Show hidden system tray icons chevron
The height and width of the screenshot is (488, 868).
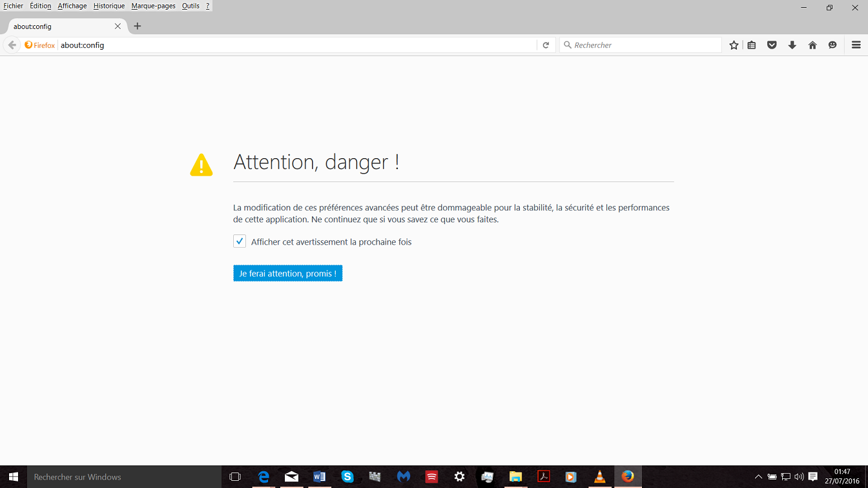click(758, 477)
